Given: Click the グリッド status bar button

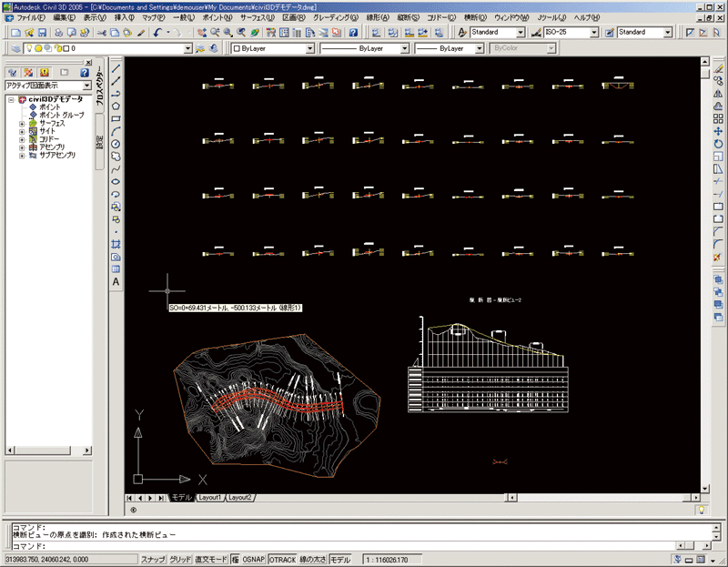Looking at the screenshot, I should (x=180, y=559).
